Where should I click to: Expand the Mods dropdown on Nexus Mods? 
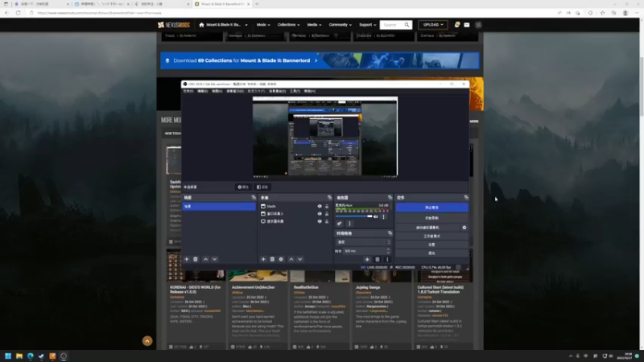263,25
